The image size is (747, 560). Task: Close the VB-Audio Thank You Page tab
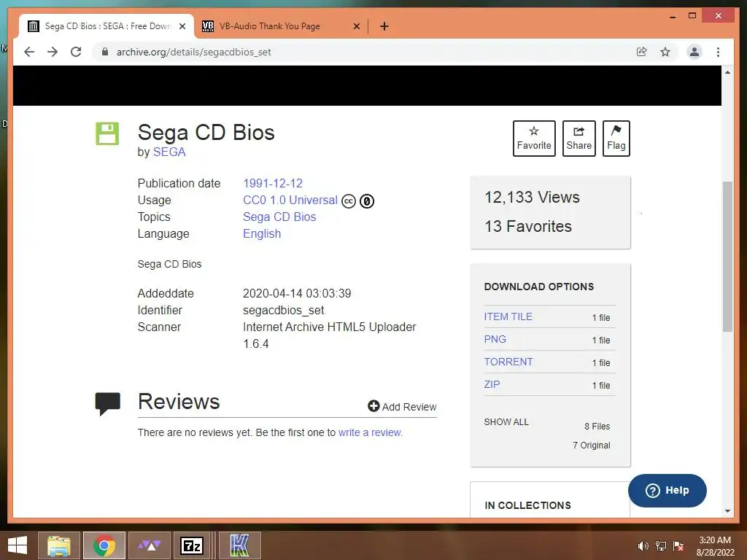tap(356, 26)
